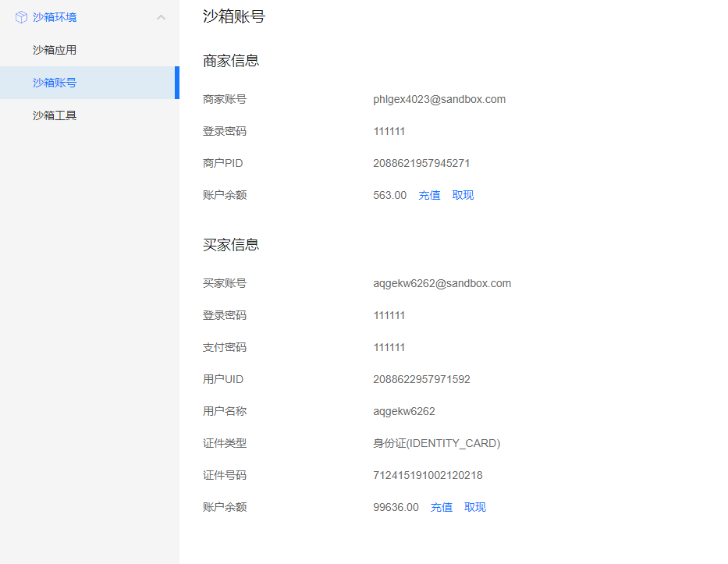Click the 商家信息 section heading
This screenshot has width=728, height=564.
(231, 61)
